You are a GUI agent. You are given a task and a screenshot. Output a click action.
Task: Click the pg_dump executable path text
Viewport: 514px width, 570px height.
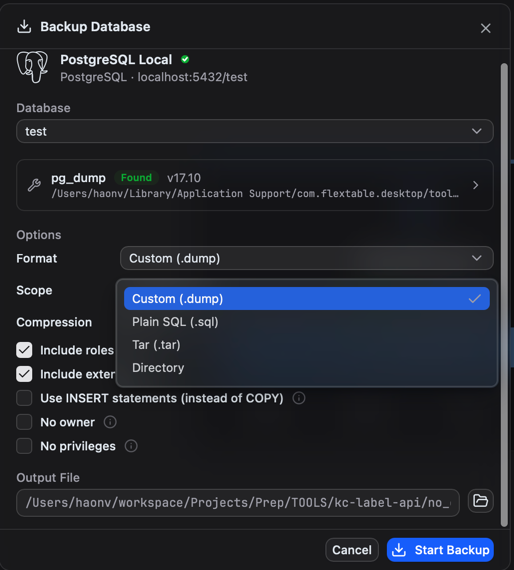pyautogui.click(x=255, y=193)
